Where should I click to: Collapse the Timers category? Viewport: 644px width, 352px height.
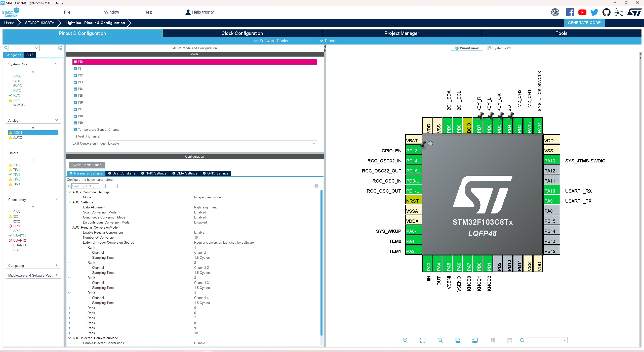click(56, 153)
